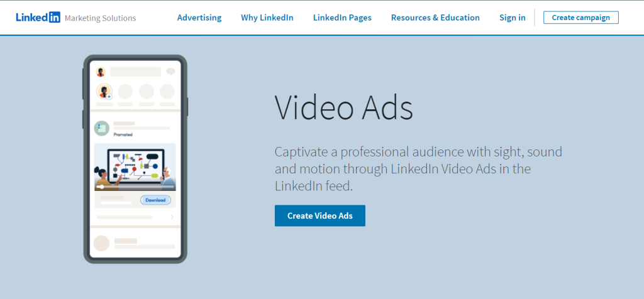Open the Why LinkedIn menu
The image size is (644, 299).
pos(267,18)
